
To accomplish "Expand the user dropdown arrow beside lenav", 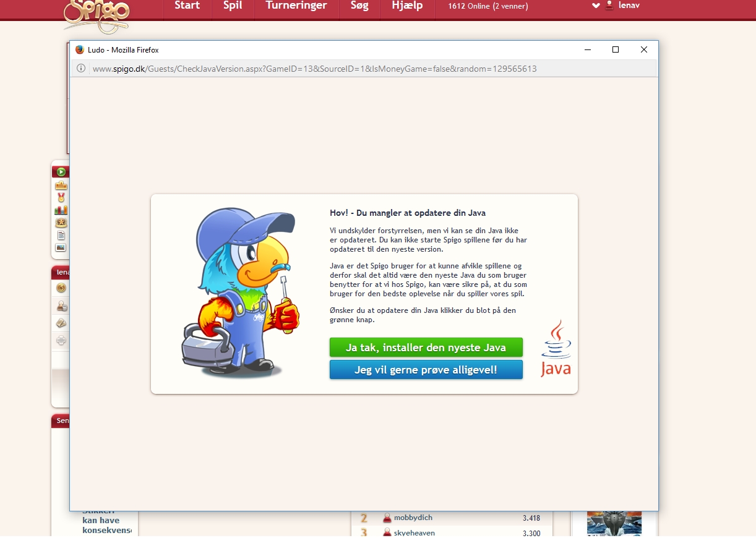I will (596, 6).
